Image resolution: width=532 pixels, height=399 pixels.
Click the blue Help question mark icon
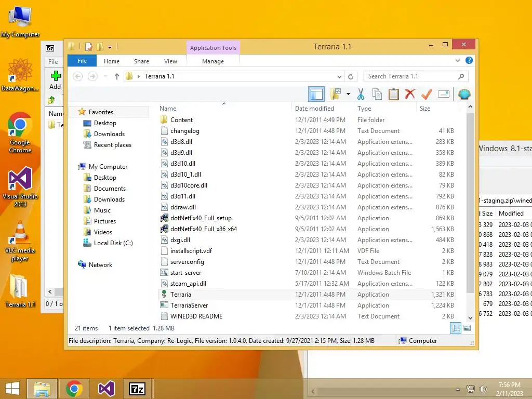[x=469, y=60]
